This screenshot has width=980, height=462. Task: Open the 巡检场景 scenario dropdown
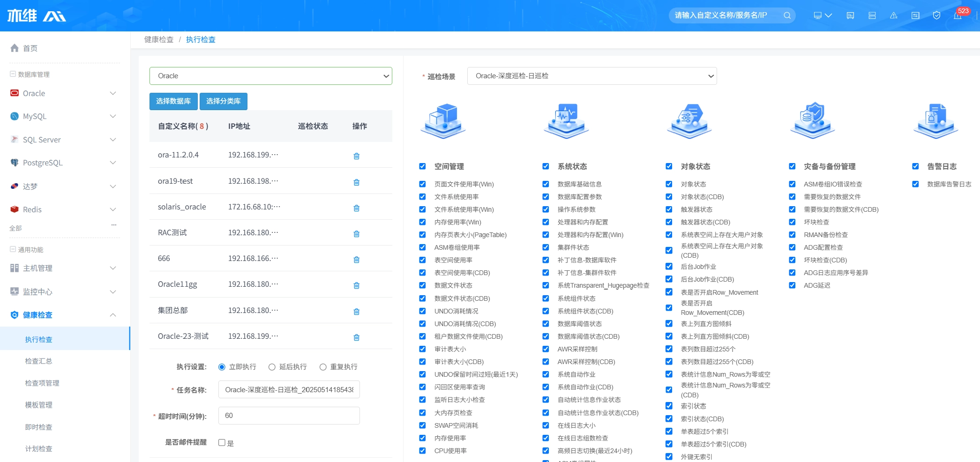[592, 76]
